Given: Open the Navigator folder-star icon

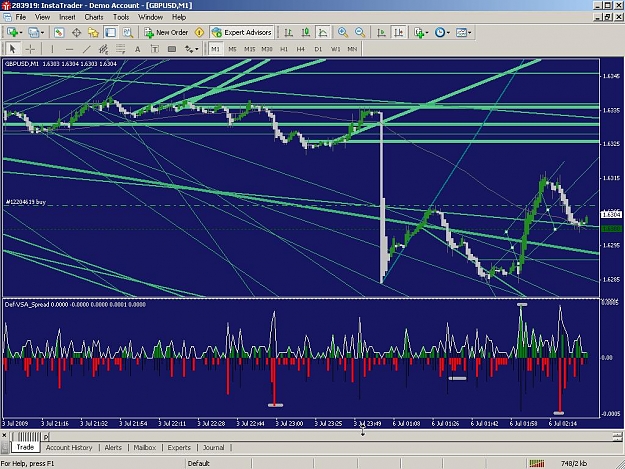Looking at the screenshot, I should 93,33.
